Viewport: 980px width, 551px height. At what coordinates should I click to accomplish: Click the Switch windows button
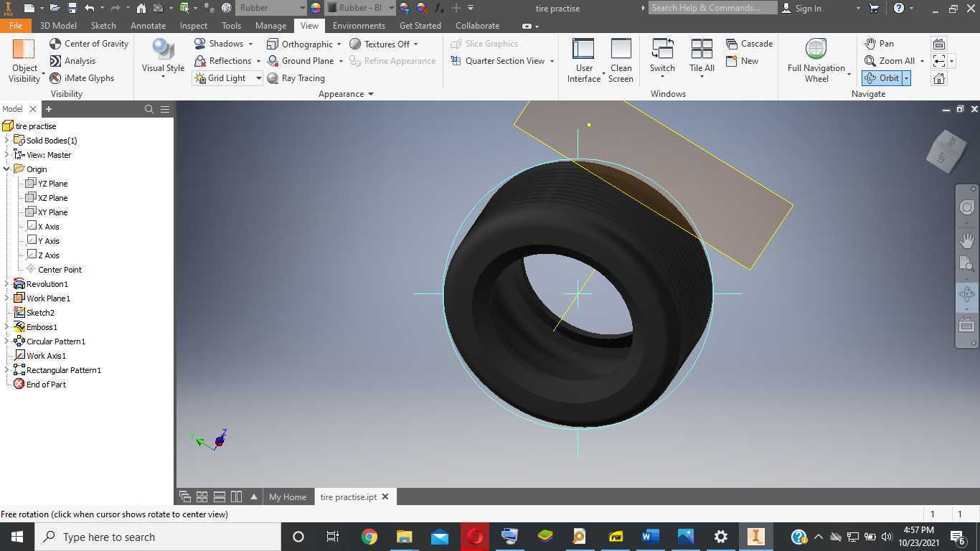coord(662,59)
